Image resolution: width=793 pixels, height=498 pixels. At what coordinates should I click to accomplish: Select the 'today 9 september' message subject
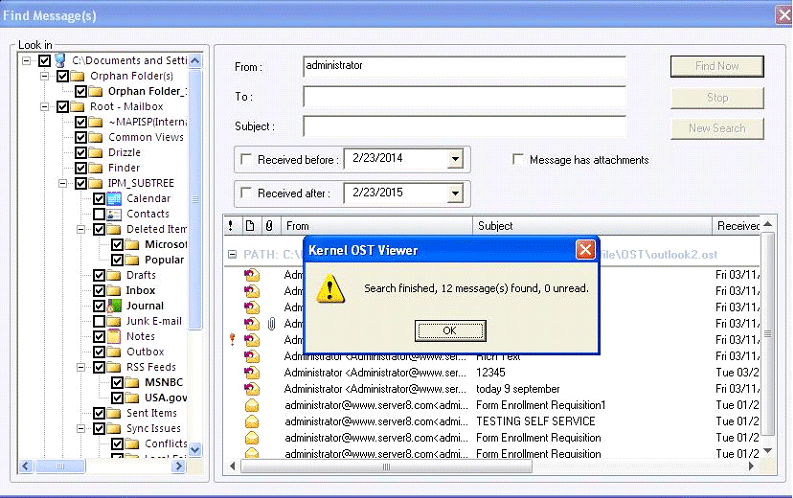pos(518,389)
